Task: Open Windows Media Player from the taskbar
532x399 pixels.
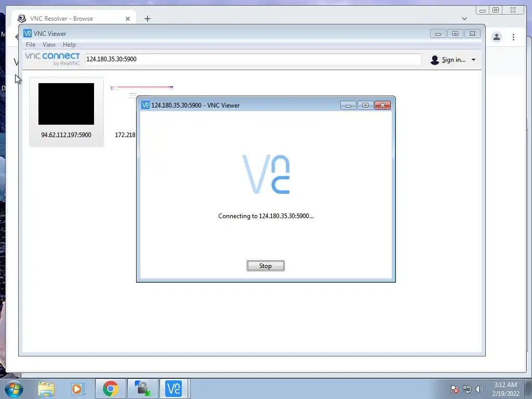Action: point(77,389)
